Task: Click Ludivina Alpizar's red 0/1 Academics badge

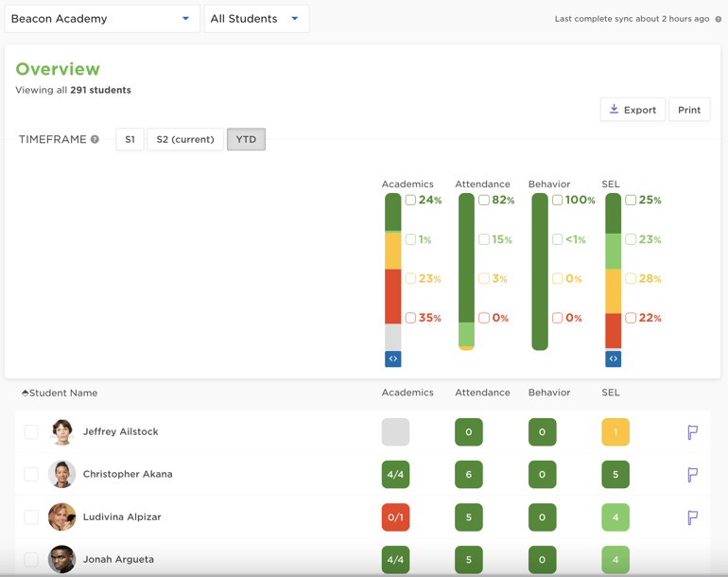Action: click(395, 517)
